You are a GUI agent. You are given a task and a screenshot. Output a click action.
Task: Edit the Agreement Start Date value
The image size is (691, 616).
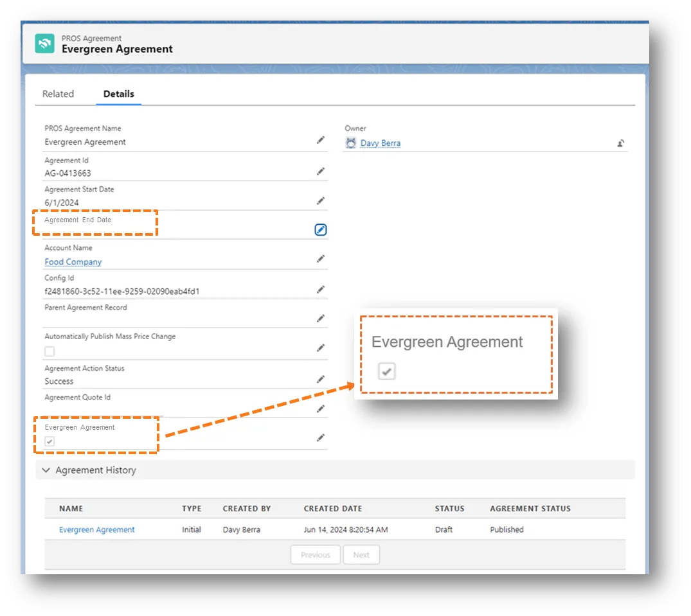[320, 201]
